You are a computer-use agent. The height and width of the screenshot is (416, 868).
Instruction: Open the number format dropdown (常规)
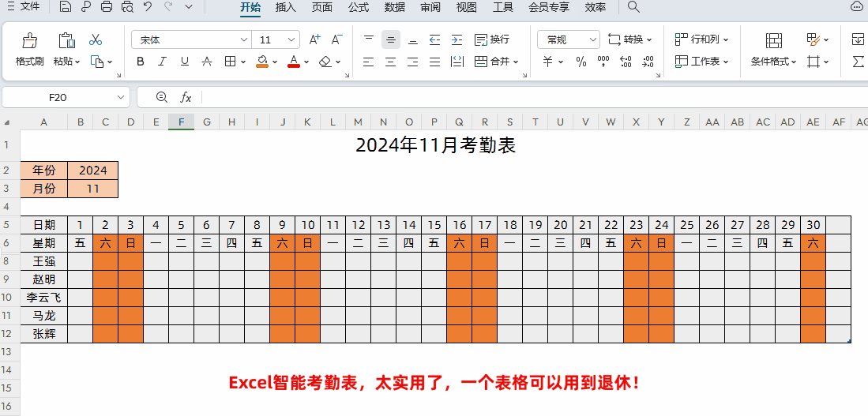(593, 39)
